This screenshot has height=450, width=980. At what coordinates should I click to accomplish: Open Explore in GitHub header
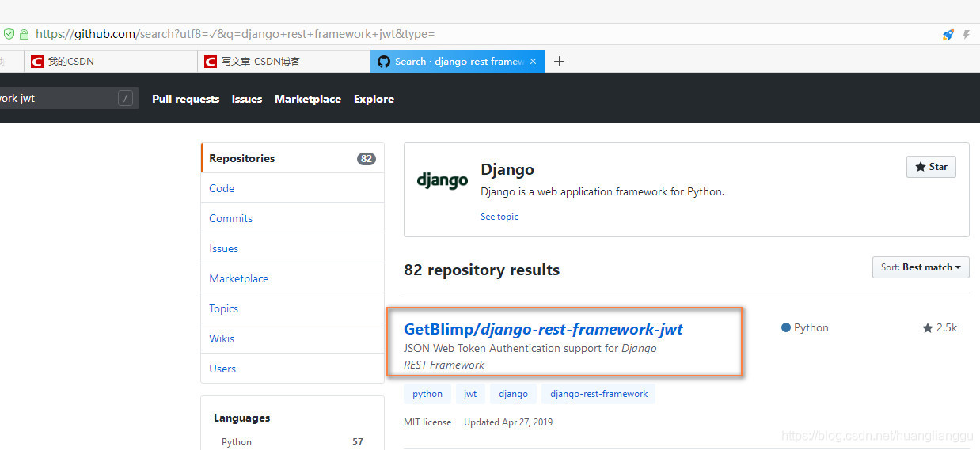pos(374,99)
